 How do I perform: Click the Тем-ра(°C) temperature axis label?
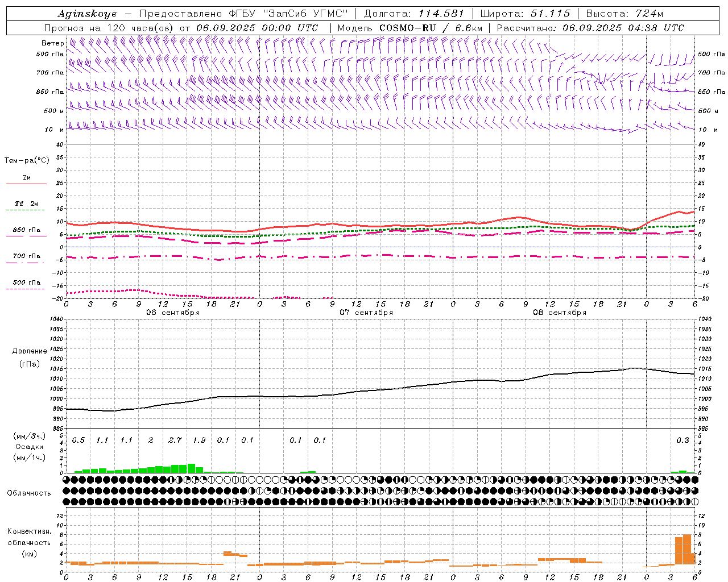coord(27,161)
